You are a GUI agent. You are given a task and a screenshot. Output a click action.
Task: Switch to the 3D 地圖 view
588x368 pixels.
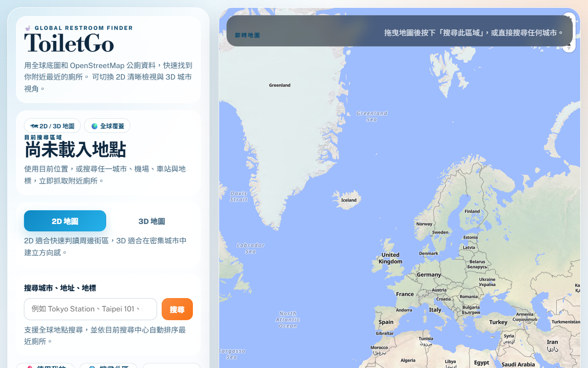[152, 221]
